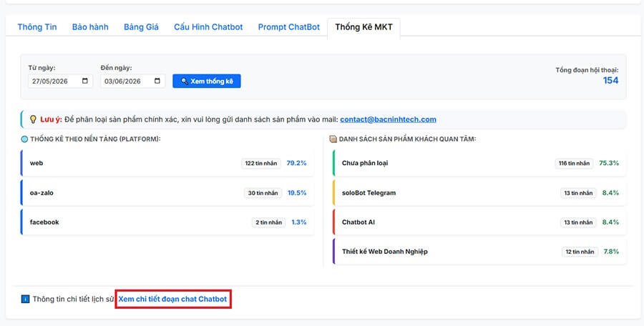The height and width of the screenshot is (326, 644).
Task: Click the 8.4% value for Chatbot AI
Action: point(611,222)
